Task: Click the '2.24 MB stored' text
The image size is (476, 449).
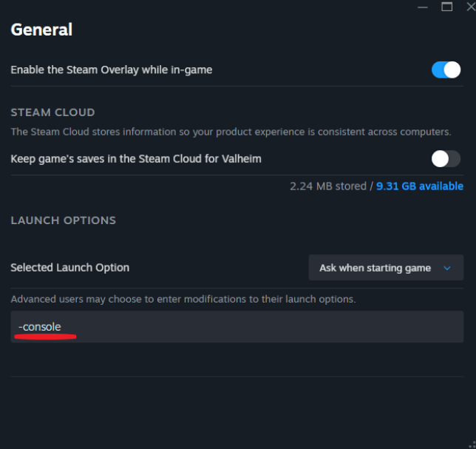Action: pos(328,186)
